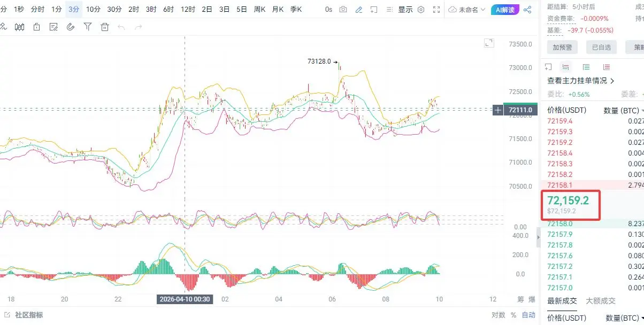This screenshot has width=644, height=325.
Task: Select the 3日 interval
Action: point(225,9)
